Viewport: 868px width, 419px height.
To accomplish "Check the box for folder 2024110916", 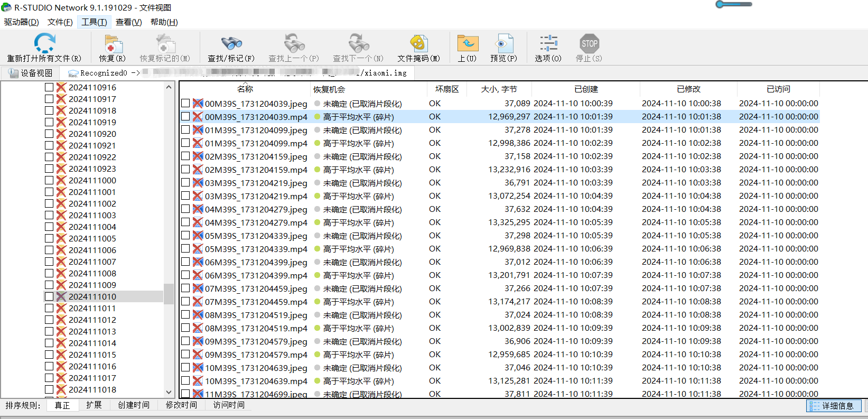I will [49, 87].
